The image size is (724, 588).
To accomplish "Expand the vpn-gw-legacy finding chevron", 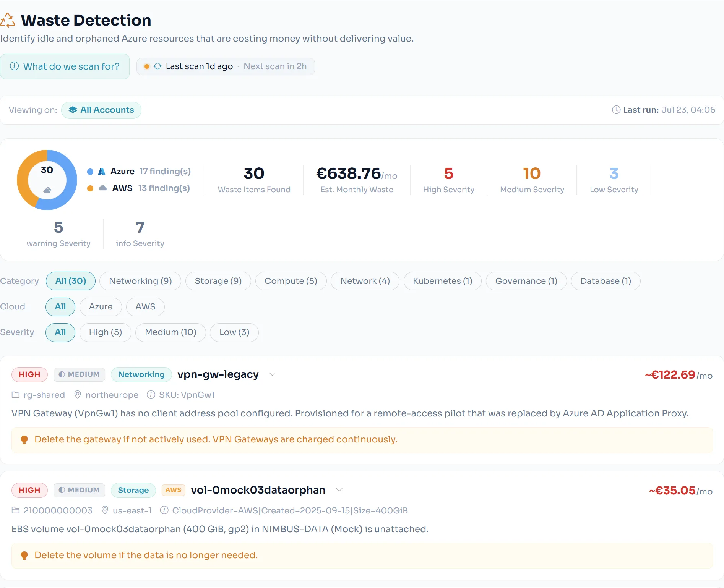I will [x=272, y=374].
